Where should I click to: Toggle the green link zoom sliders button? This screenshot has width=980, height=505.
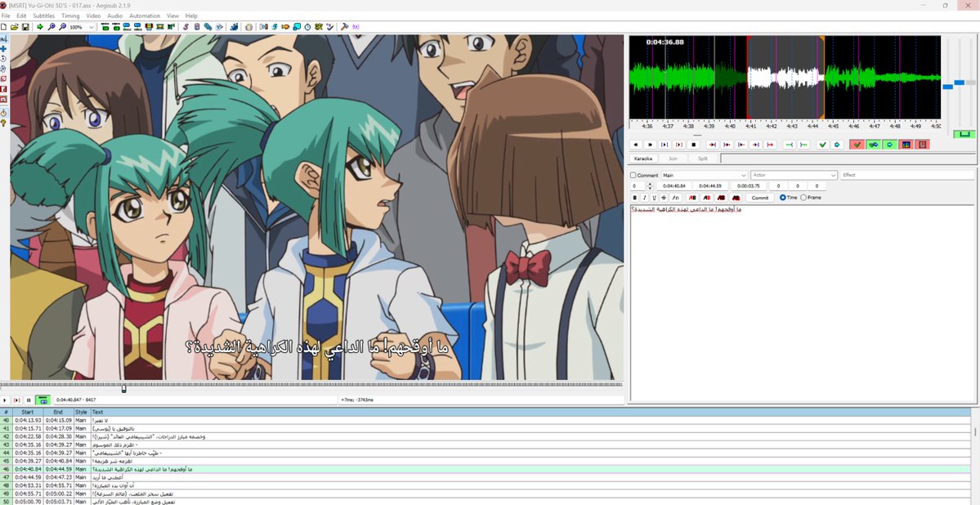click(x=964, y=134)
